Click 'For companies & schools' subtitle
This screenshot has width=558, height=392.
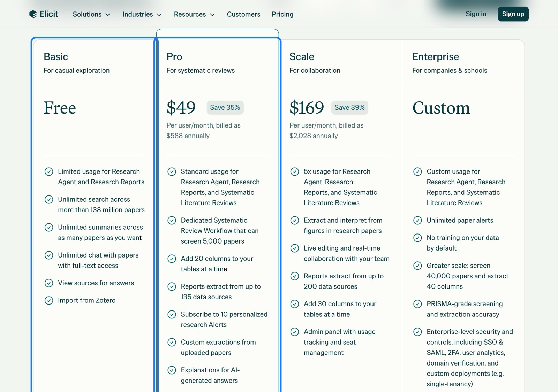tap(450, 70)
